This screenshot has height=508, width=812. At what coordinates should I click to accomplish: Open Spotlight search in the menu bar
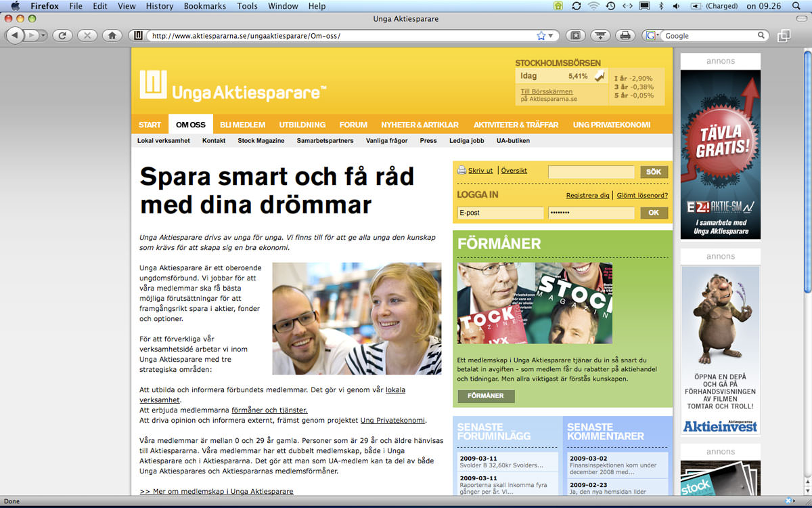pyautogui.click(x=796, y=6)
